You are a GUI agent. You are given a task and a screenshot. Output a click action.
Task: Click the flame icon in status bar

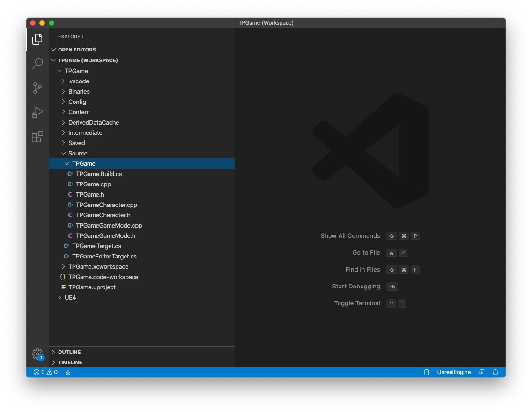pos(68,372)
